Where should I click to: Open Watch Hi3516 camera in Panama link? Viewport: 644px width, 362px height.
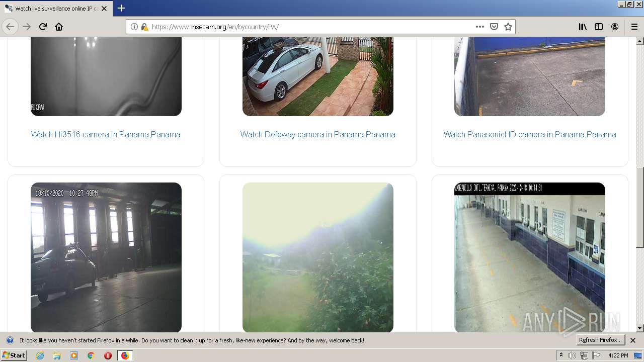[106, 134]
